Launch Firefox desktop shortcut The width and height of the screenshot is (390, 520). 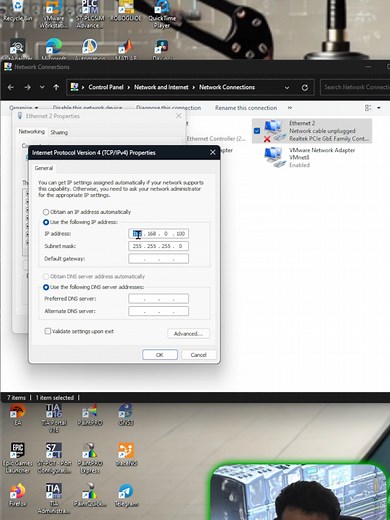pyautogui.click(x=17, y=495)
